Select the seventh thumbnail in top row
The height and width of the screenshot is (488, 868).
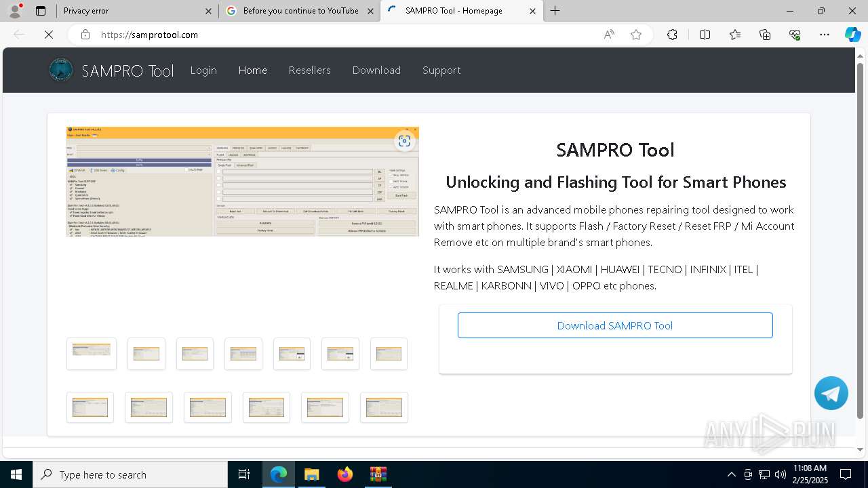[389, 354]
